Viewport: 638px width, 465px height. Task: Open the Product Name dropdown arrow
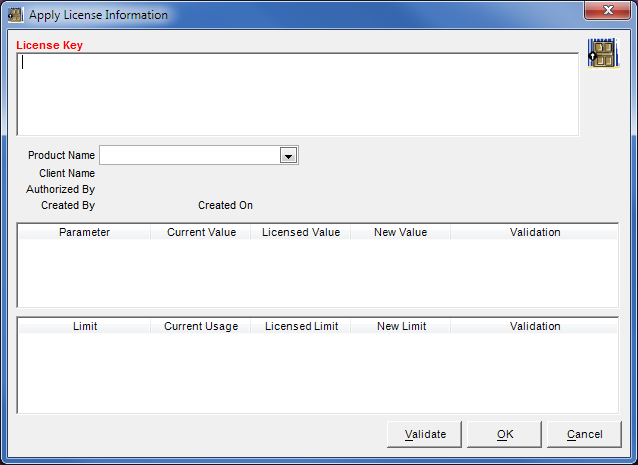[x=288, y=155]
